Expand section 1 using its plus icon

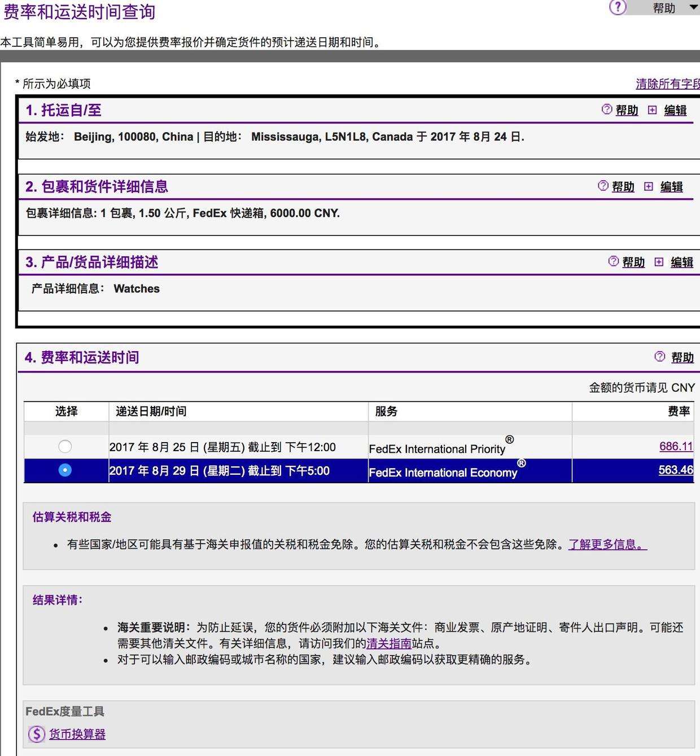tap(653, 110)
